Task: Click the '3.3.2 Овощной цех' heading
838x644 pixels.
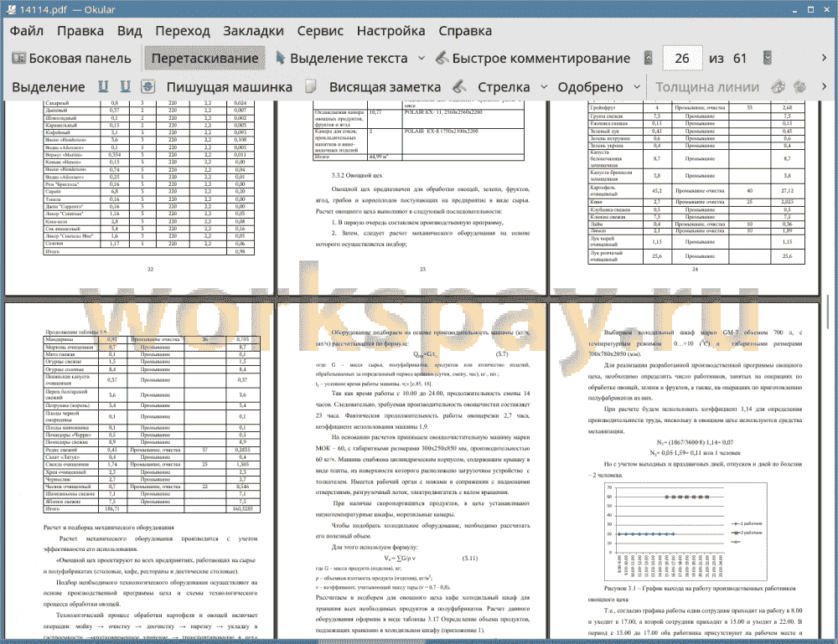Action: pos(356,175)
